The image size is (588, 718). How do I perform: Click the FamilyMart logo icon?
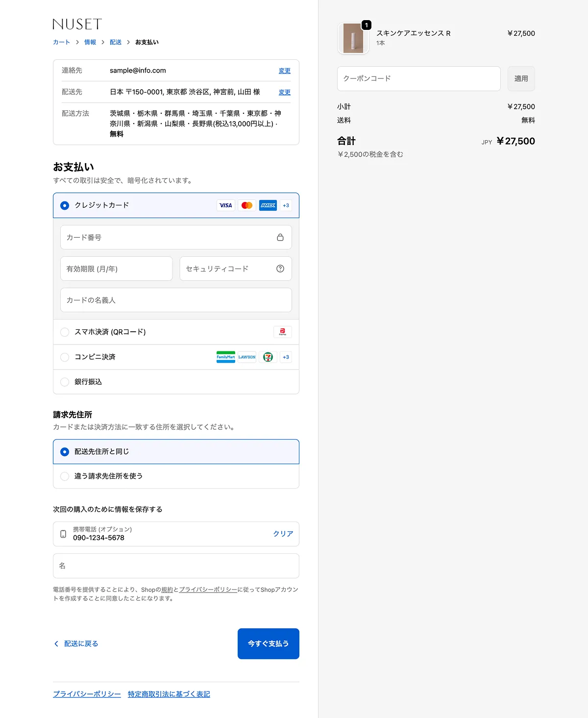pyautogui.click(x=226, y=357)
